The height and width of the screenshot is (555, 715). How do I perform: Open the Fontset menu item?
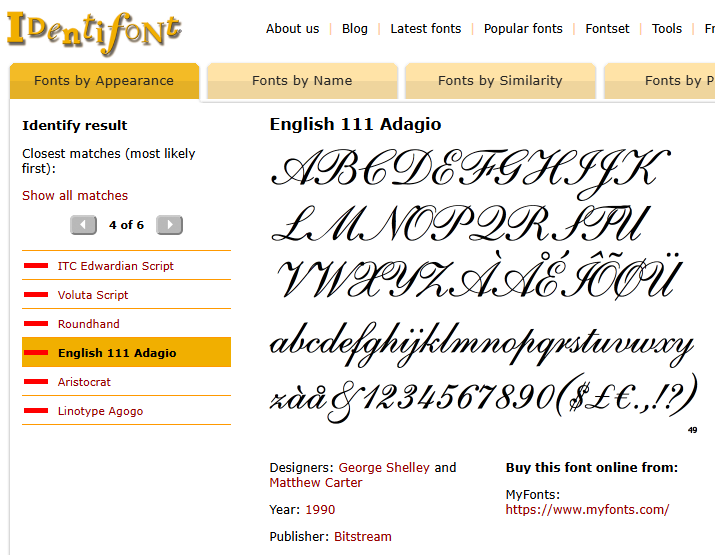(607, 29)
